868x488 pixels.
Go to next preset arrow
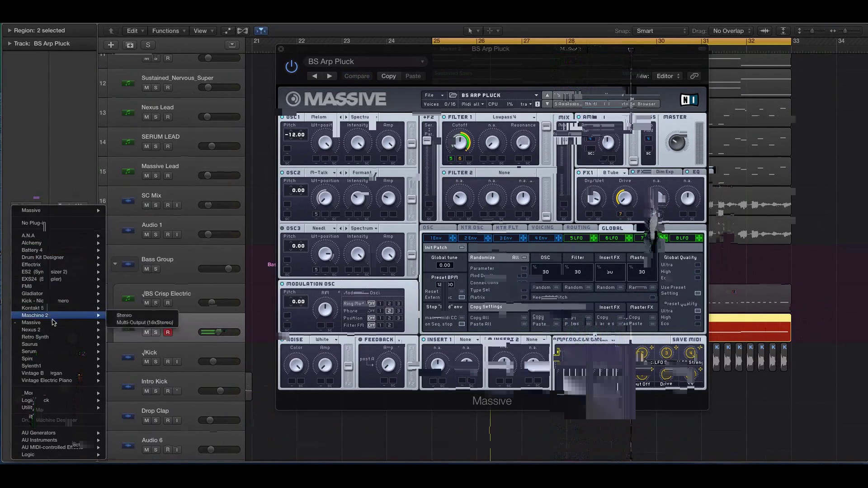point(330,76)
